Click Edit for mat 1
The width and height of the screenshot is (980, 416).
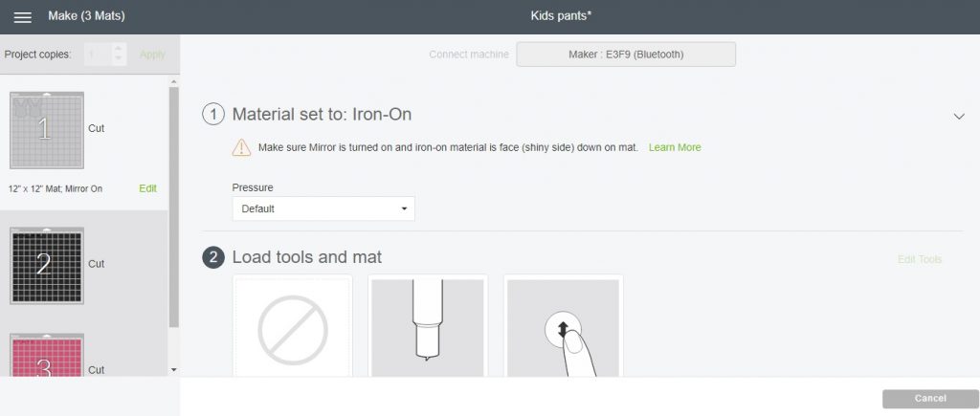coord(148,188)
